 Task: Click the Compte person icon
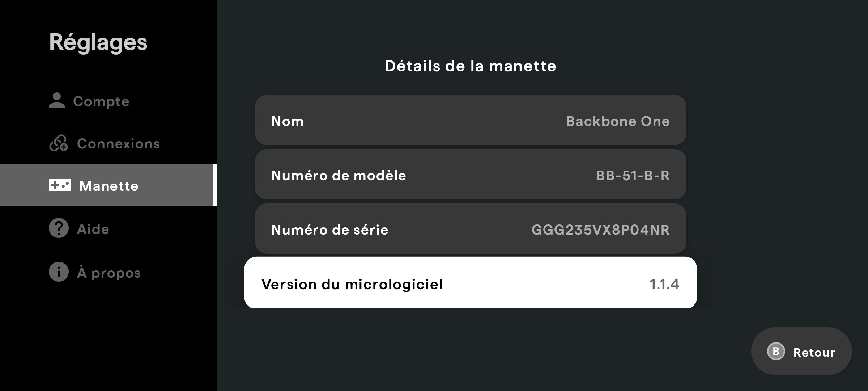(57, 101)
